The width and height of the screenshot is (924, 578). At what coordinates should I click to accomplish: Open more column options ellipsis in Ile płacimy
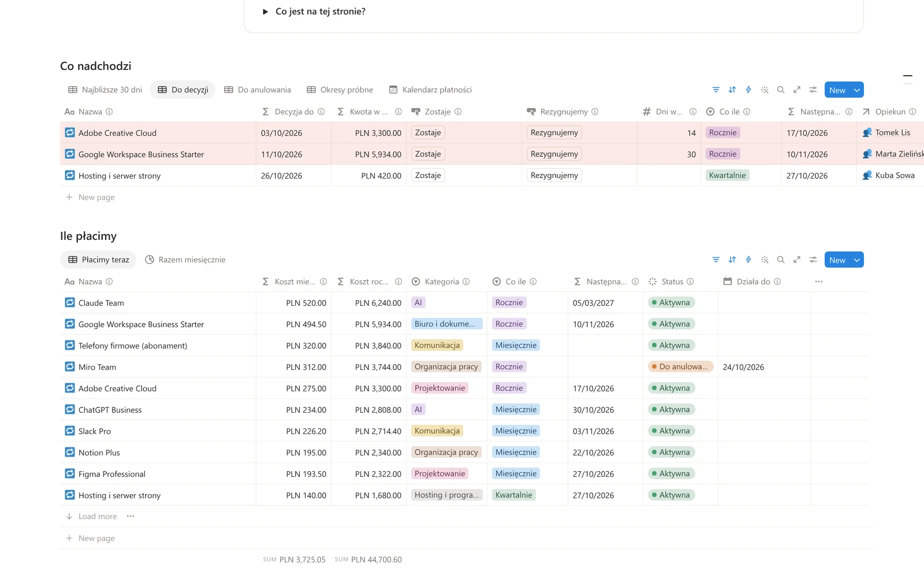pyautogui.click(x=819, y=281)
